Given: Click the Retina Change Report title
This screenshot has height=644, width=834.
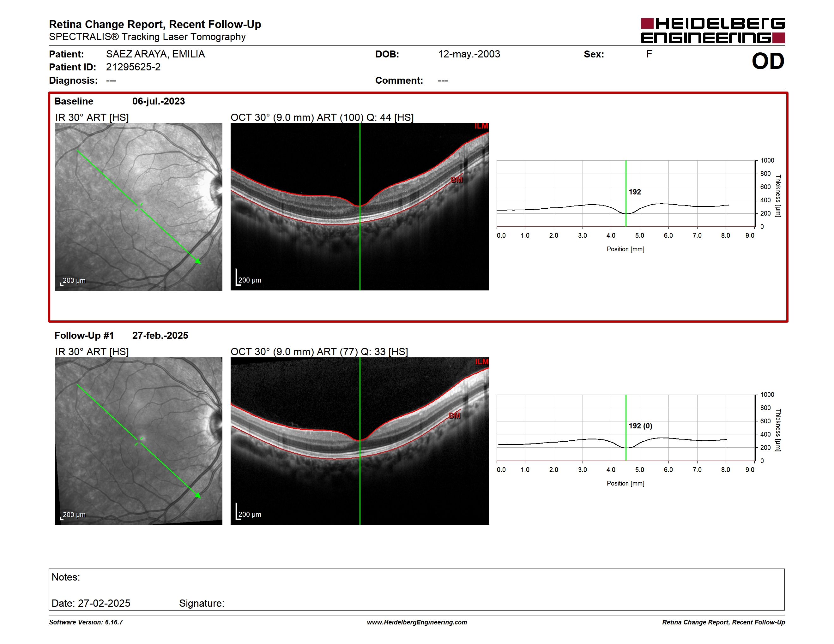Looking at the screenshot, I should tap(155, 24).
